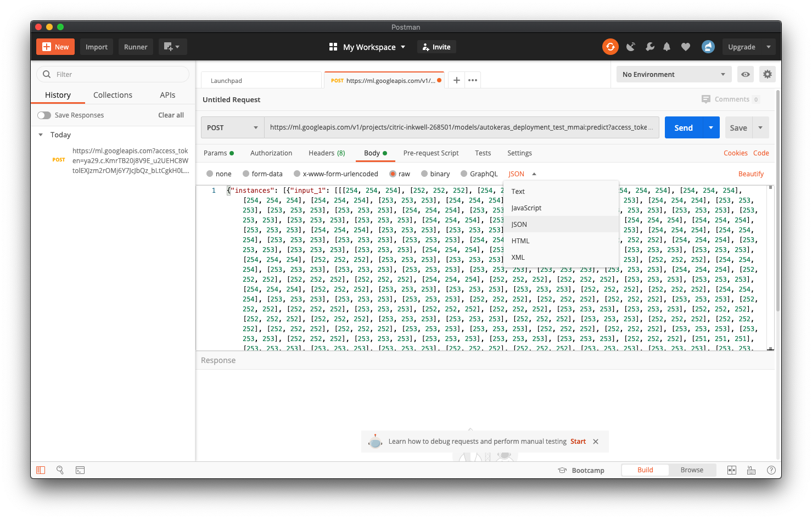
Task: Select the form-data body type
Action: pos(246,174)
